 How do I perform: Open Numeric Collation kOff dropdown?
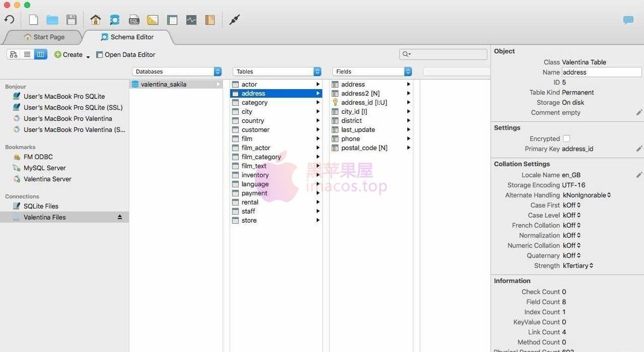[572, 245]
